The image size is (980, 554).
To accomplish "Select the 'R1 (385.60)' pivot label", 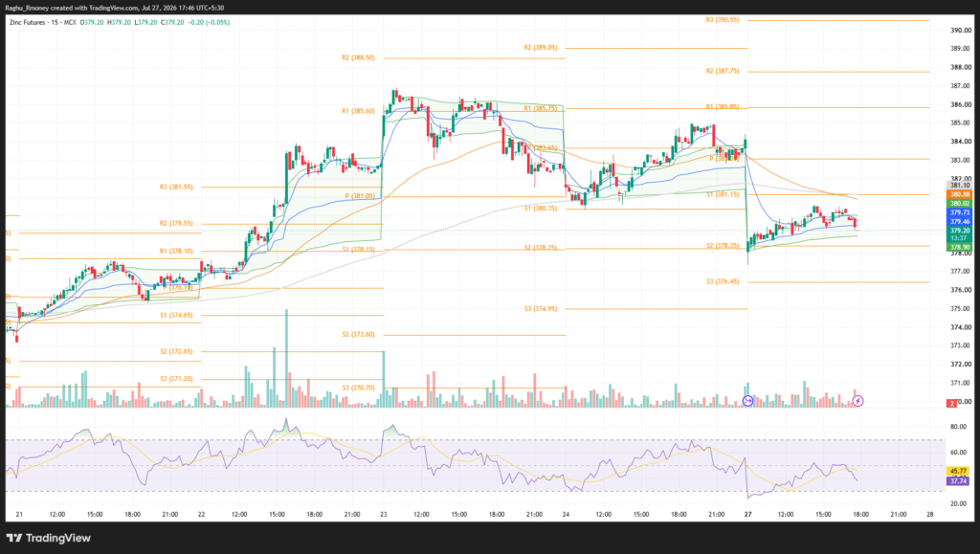I will click(358, 111).
